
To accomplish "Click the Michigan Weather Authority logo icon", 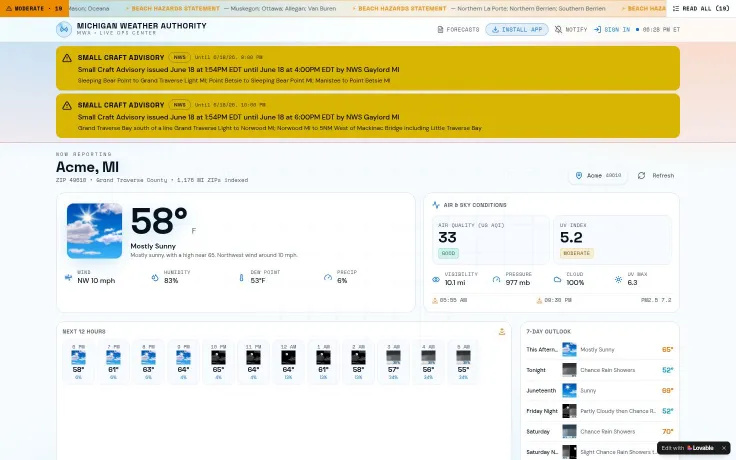I will [64, 29].
